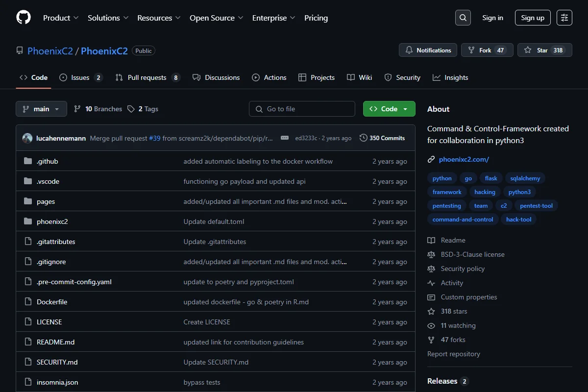This screenshot has width=588, height=392.
Task: Click the Sign up button
Action: tap(533, 18)
